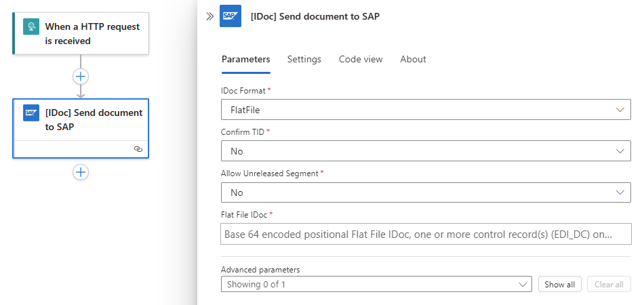
Task: Expand the Advanced parameters combo box
Action: pyautogui.click(x=376, y=285)
